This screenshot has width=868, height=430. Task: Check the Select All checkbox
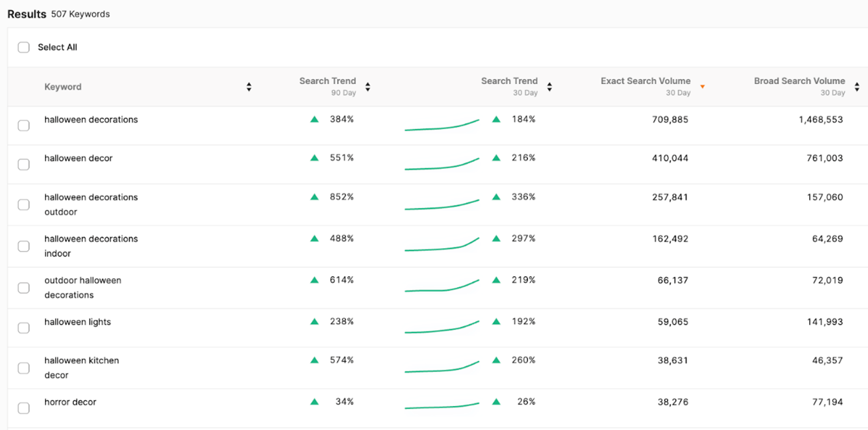[x=24, y=47]
